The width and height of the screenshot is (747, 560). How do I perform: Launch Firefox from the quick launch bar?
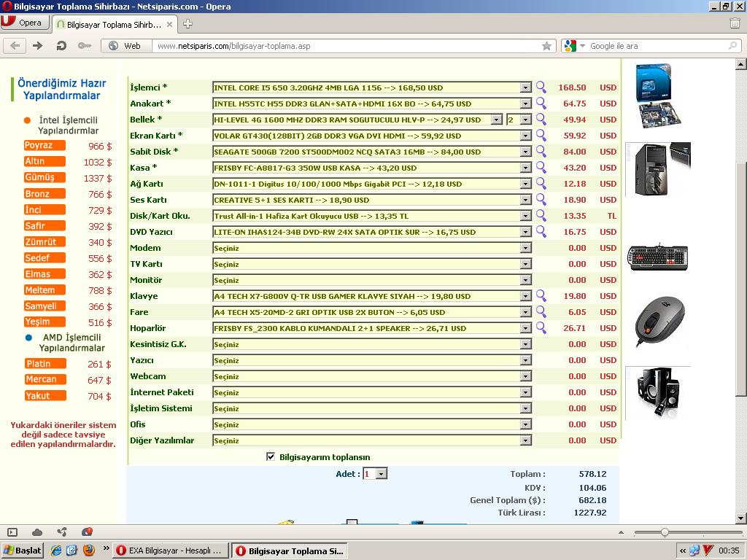[88, 551]
